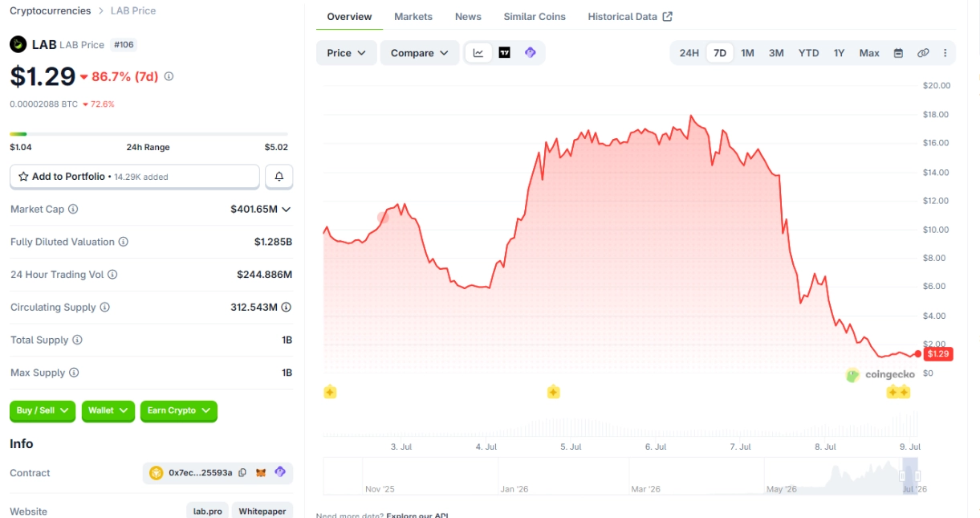Select the line chart view icon
980x518 pixels.
click(x=478, y=53)
